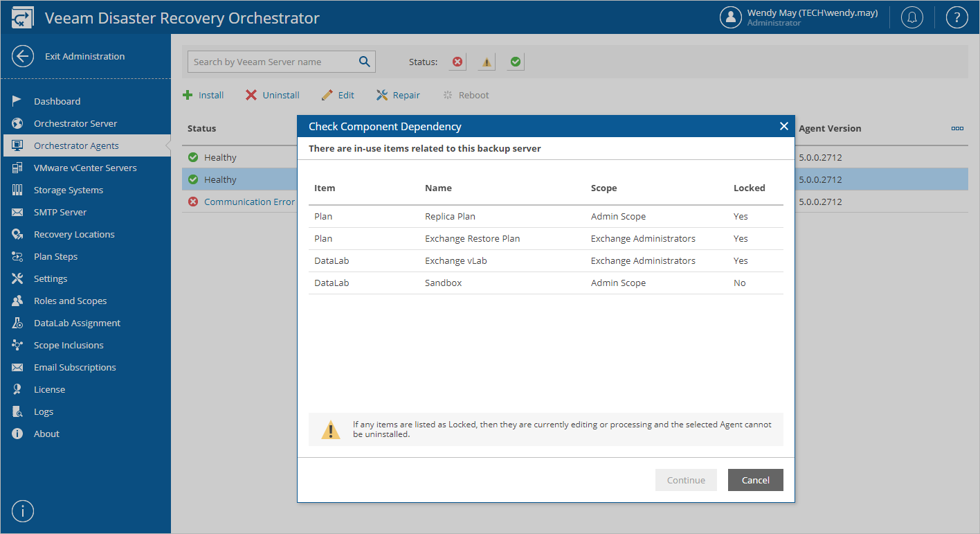Click the Roles and Scopes people icon
This screenshot has width=980, height=534.
pyautogui.click(x=18, y=301)
